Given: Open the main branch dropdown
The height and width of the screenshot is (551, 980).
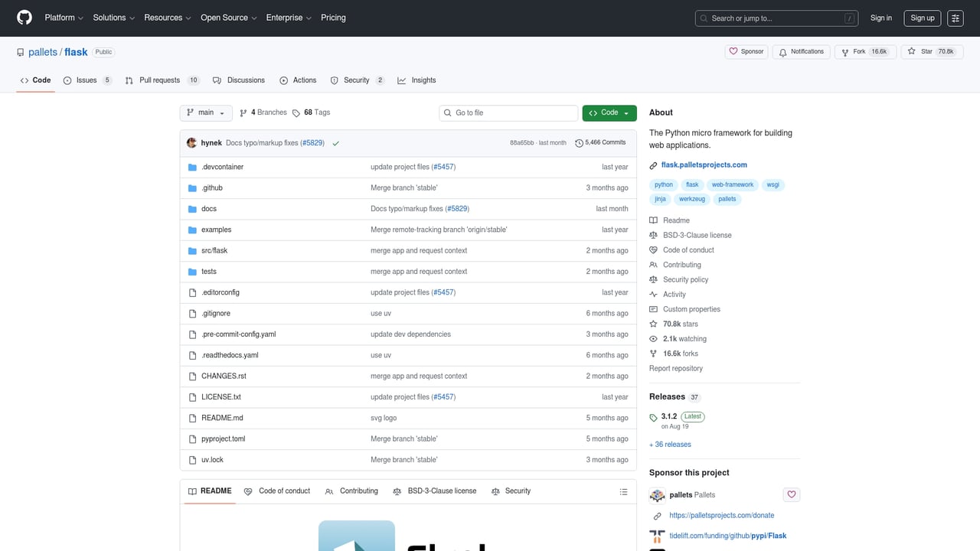Looking at the screenshot, I should coord(205,112).
